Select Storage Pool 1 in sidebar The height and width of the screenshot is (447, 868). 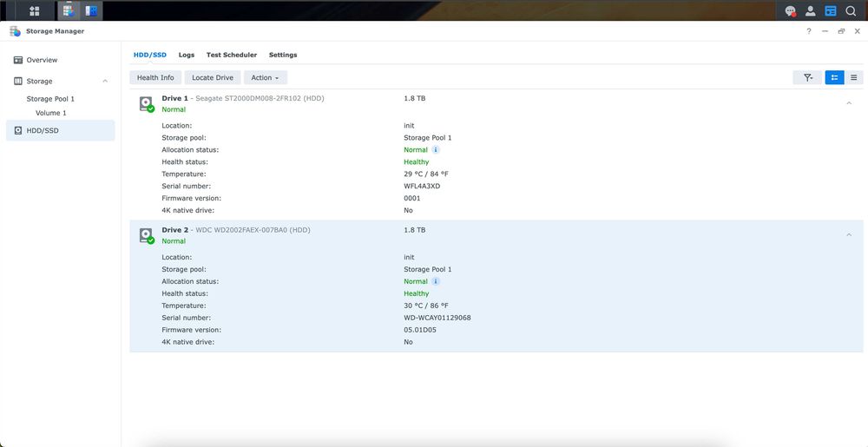click(50, 98)
